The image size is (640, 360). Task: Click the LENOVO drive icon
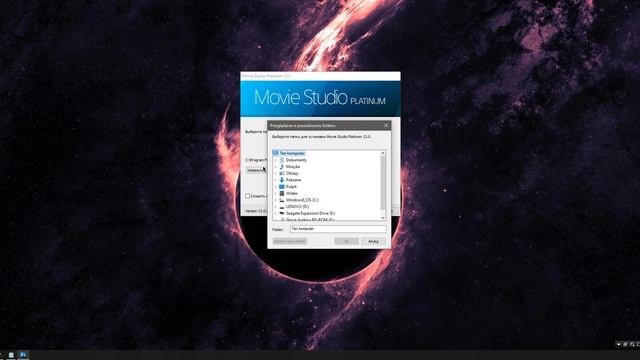point(282,207)
